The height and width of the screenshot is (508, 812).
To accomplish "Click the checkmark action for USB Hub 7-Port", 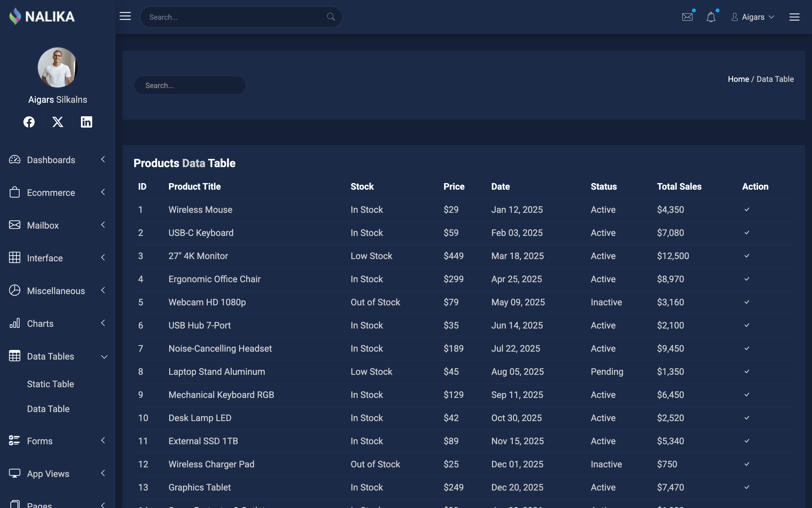I will (x=747, y=326).
